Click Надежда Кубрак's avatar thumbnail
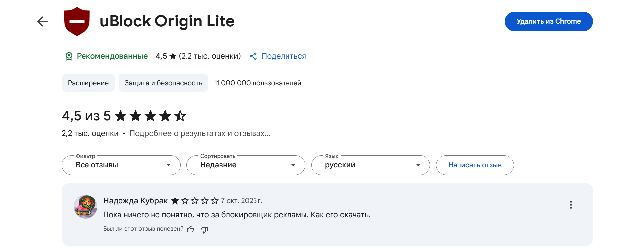This screenshot has height=252, width=644. [85, 207]
